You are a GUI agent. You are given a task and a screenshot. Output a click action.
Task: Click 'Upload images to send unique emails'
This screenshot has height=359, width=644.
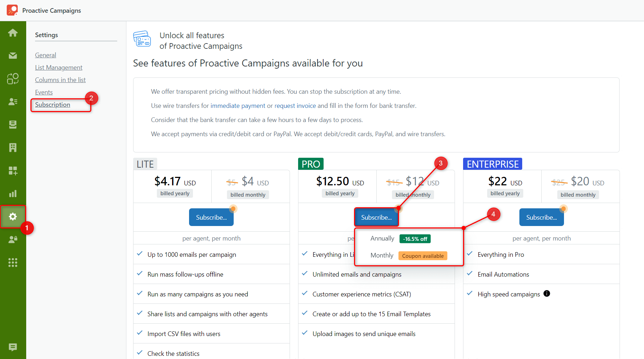tap(364, 334)
